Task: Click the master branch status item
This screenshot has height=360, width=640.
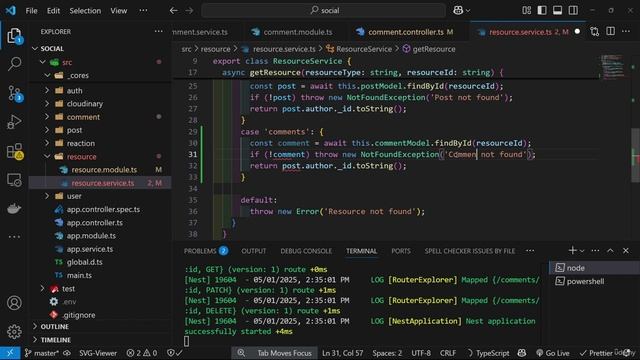Action: pyautogui.click(x=41, y=353)
